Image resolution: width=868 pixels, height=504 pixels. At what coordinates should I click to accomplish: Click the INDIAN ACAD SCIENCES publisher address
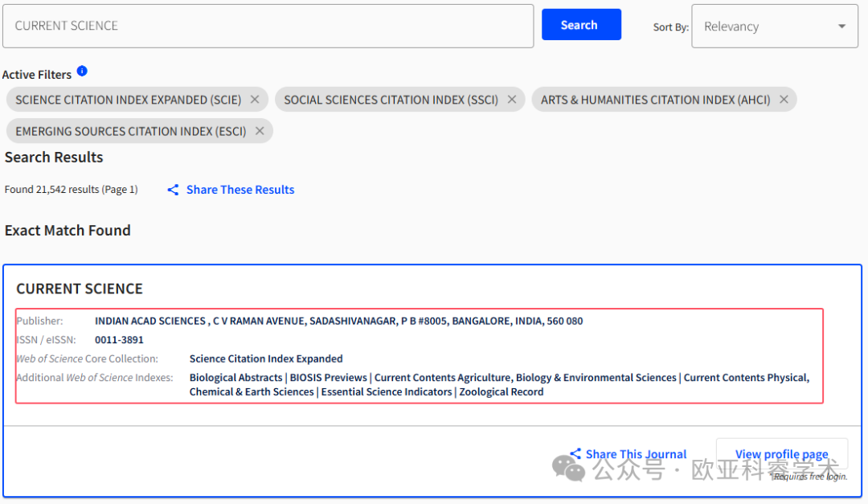click(339, 321)
